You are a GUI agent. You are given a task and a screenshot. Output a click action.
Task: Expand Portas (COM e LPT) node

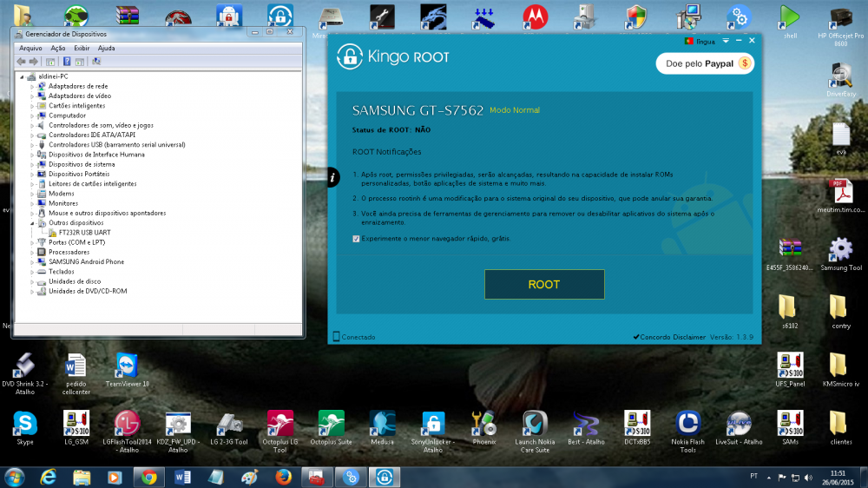(32, 242)
